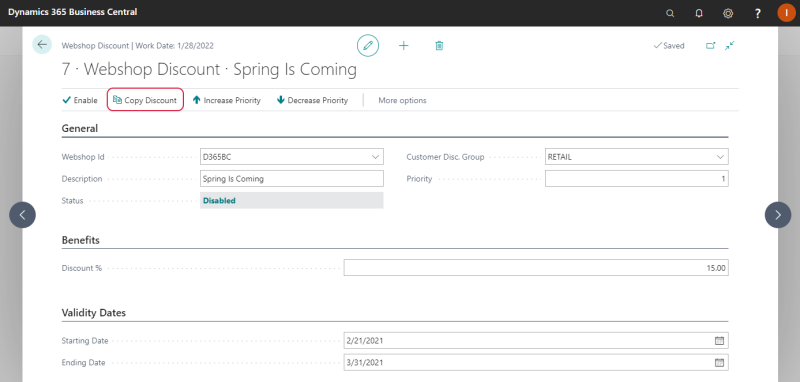
Task: Click the pencil edit icon
Action: coord(367,45)
